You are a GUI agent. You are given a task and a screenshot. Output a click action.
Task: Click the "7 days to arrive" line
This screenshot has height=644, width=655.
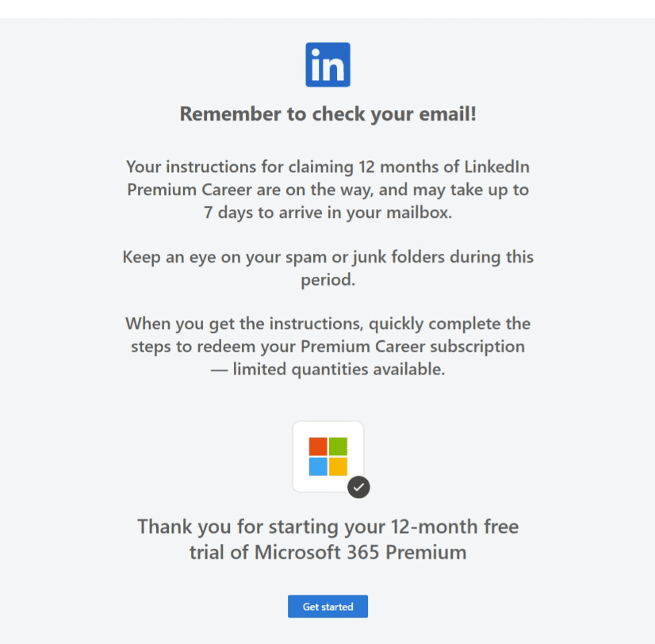tap(327, 213)
